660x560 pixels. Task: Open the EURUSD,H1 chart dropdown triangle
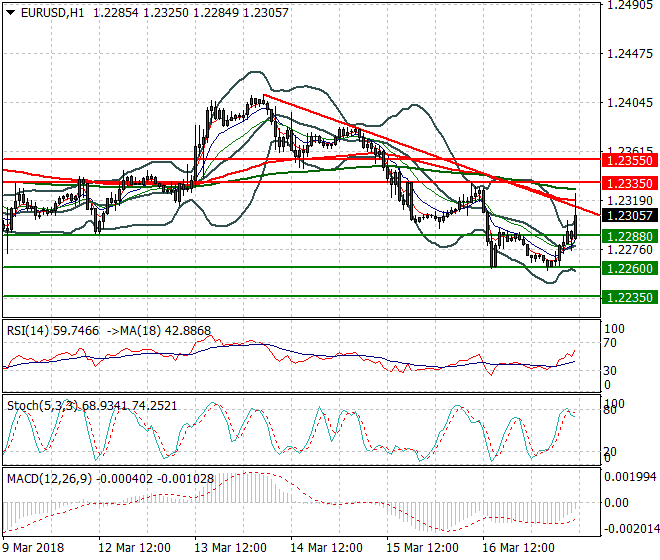pos(11,13)
